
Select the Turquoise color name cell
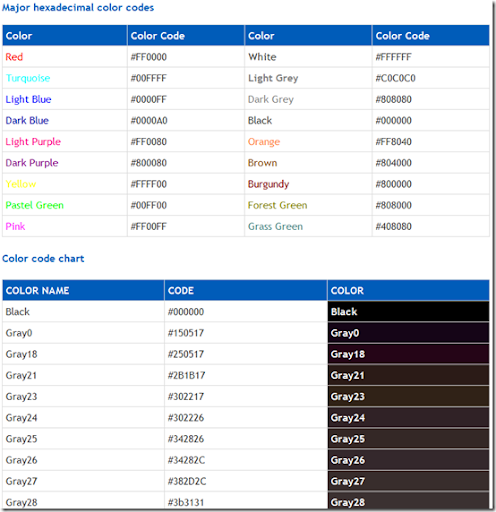coord(65,78)
